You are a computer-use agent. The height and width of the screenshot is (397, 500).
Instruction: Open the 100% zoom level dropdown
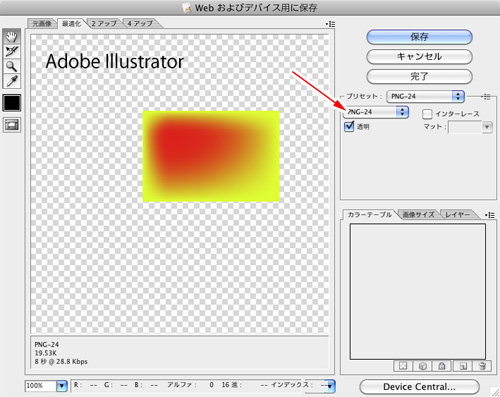[46, 386]
